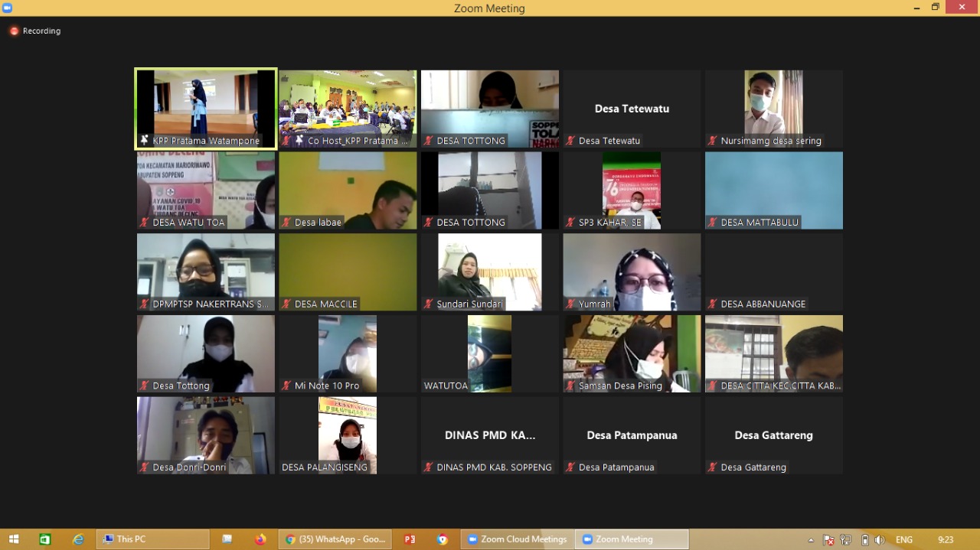This screenshot has width=980, height=550.
Task: Expand hidden system tray icons arrow
Action: click(811, 540)
